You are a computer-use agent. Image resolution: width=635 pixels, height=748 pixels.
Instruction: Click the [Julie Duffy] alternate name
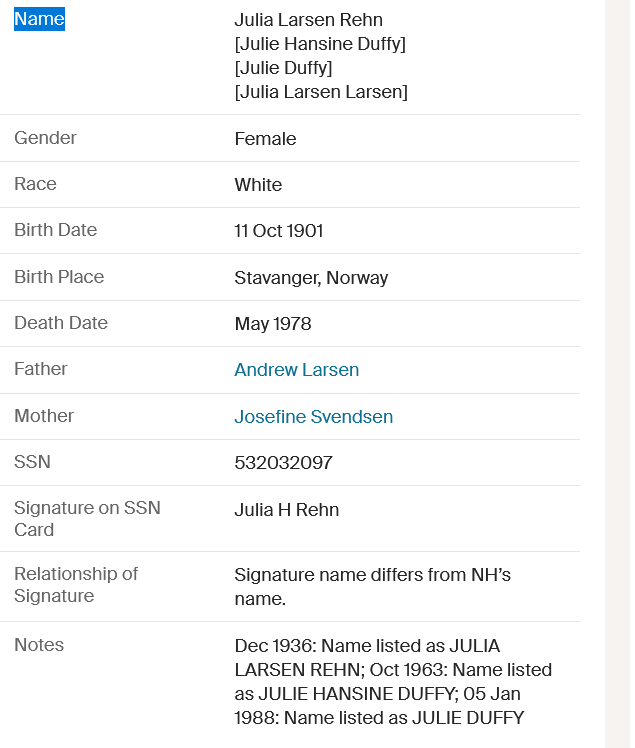[283, 68]
